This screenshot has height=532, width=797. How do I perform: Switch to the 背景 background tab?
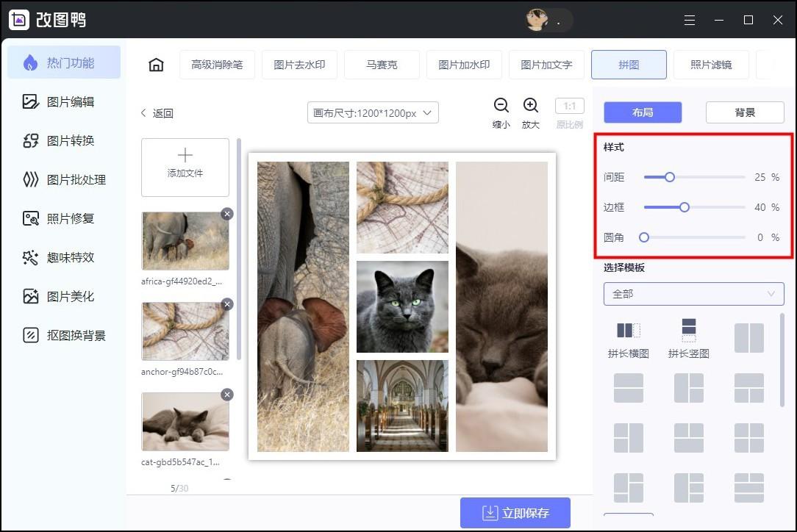745,112
